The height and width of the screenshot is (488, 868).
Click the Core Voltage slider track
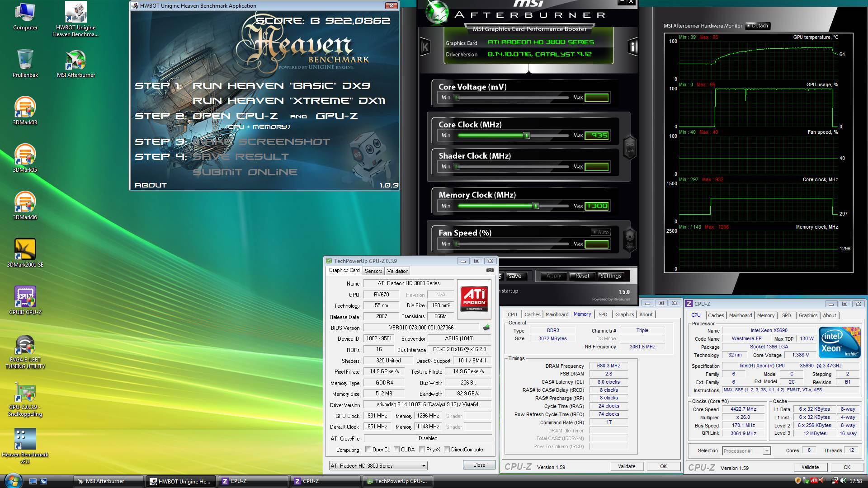pos(513,98)
